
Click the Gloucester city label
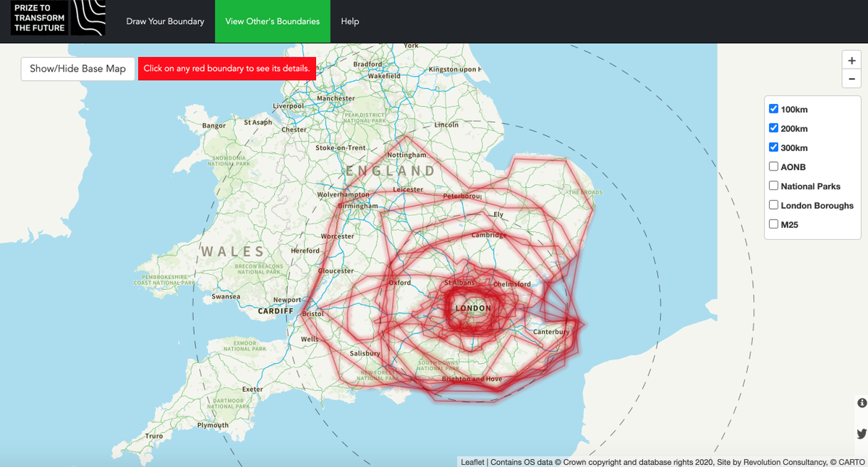tap(336, 271)
